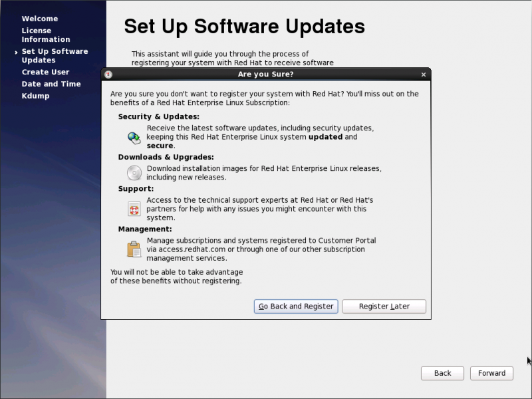This screenshot has height=399, width=532.
Task: Close the Are you Sure dialog
Action: tap(424, 74)
